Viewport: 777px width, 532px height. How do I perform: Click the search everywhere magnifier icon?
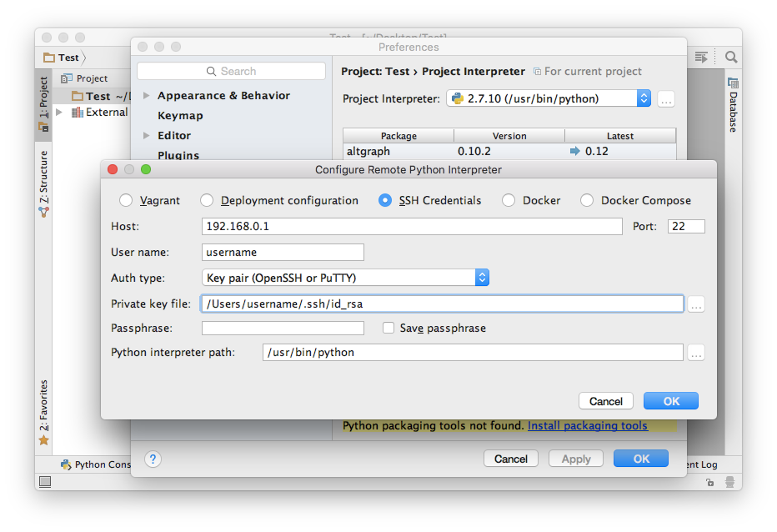(731, 57)
